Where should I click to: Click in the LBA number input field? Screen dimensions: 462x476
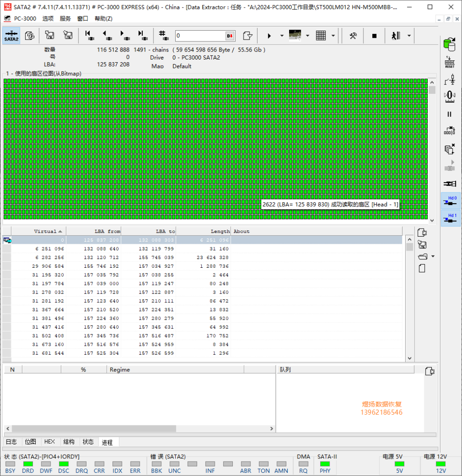200,36
